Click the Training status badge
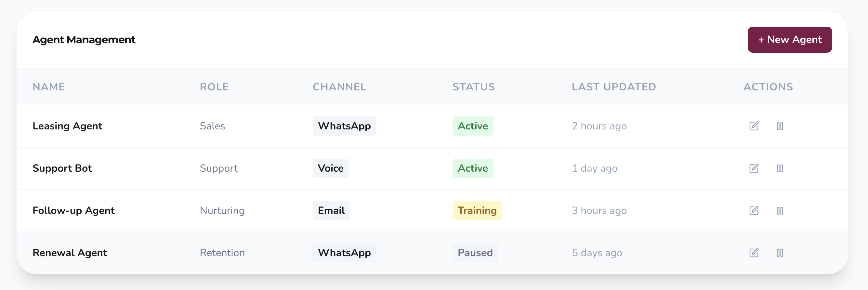Screen dimensions: 868x290 (477, 211)
